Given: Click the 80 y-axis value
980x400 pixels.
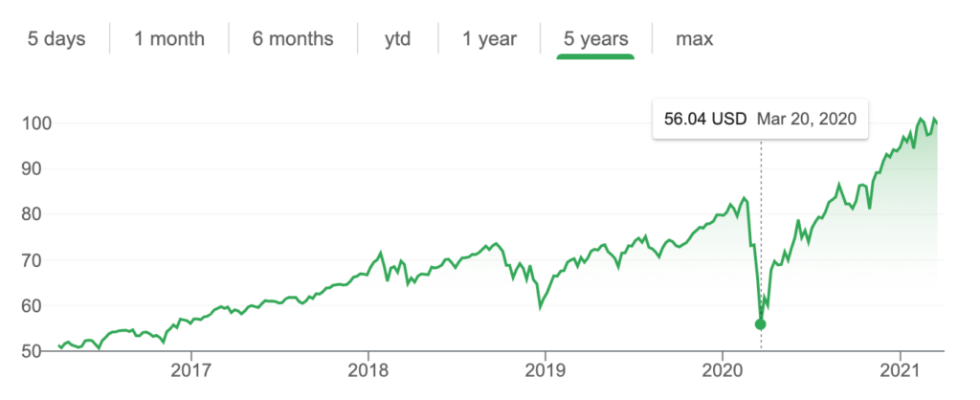Looking at the screenshot, I should click(33, 215).
